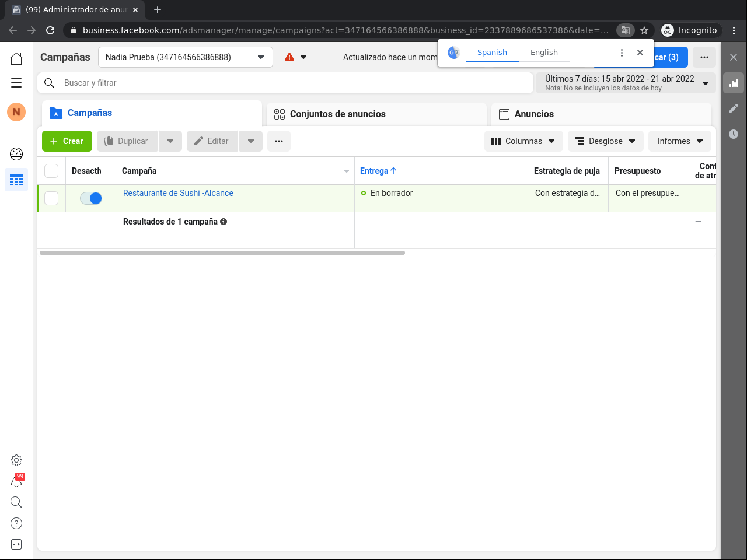Click the Editar button
The image size is (747, 560).
point(212,141)
